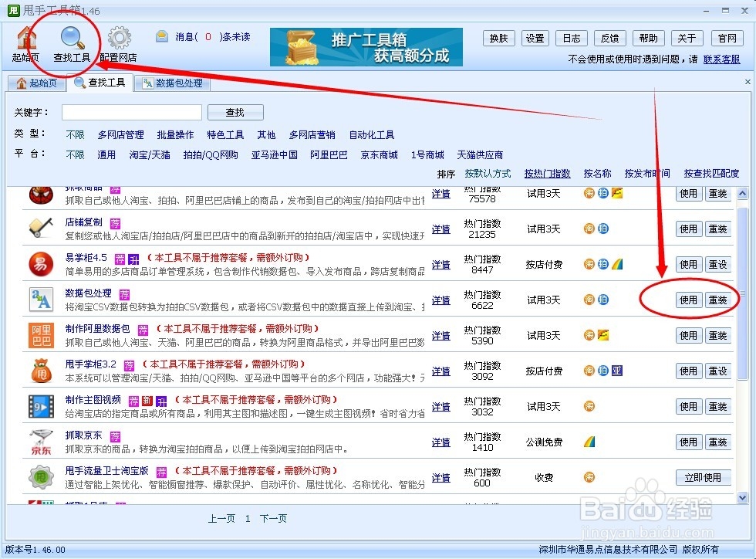Click 使用 on the 数据包处理 row
Viewport: 756px width, 559px height.
[x=688, y=300]
